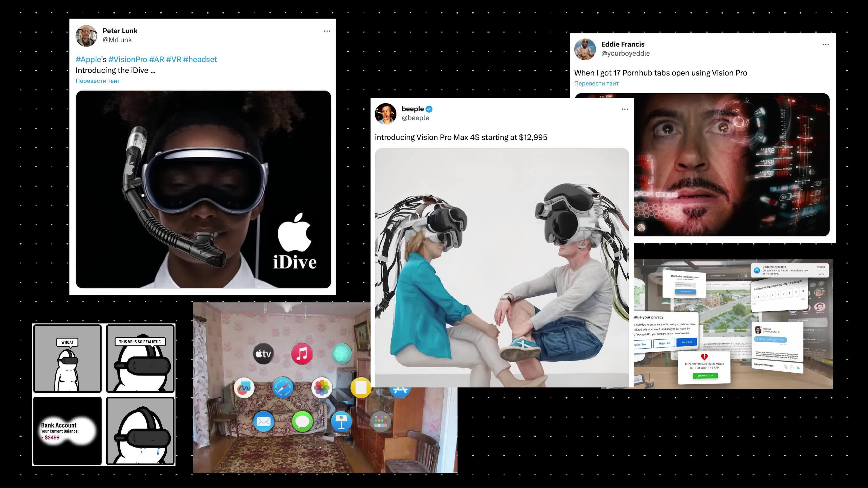The image size is (868, 488).
Task: Click 'THIS VR IS SO REALISTIC' speech bubble
Action: (x=140, y=342)
